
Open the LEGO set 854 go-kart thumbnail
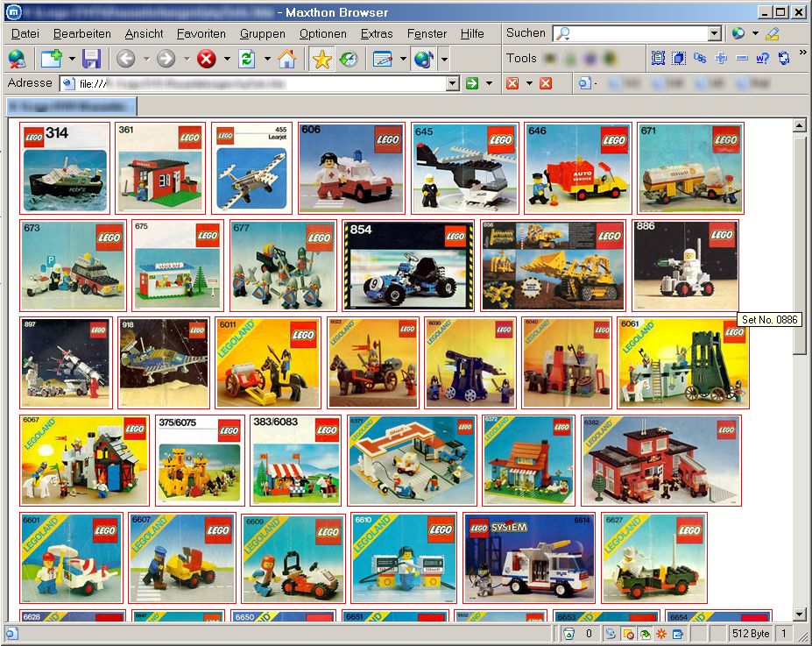[408, 265]
